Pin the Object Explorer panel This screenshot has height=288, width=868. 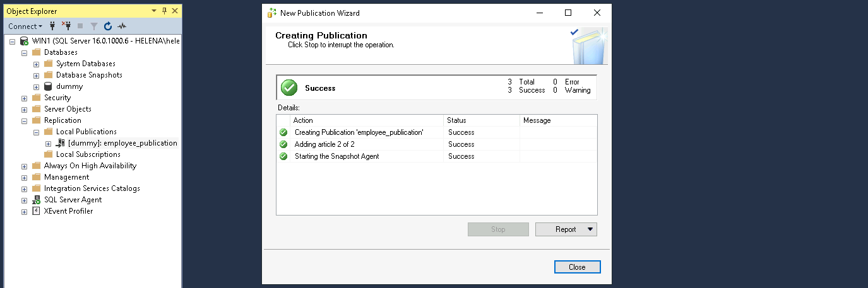click(165, 11)
